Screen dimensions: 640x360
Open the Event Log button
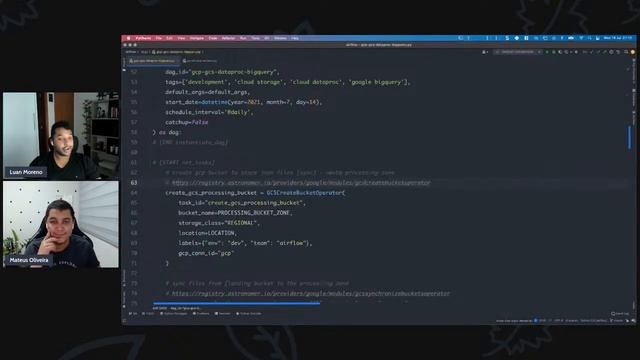620,313
